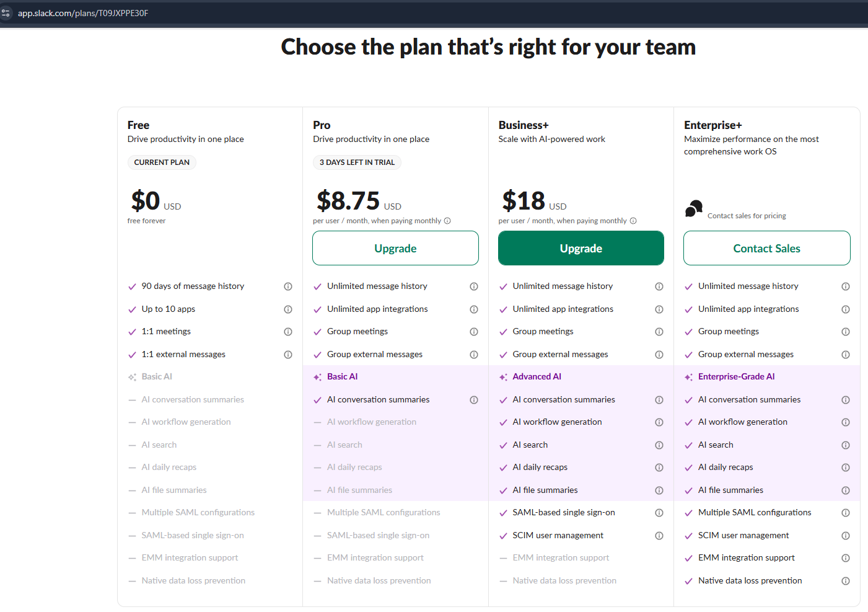Click the Advanced AI heading in Business+

[x=537, y=377]
